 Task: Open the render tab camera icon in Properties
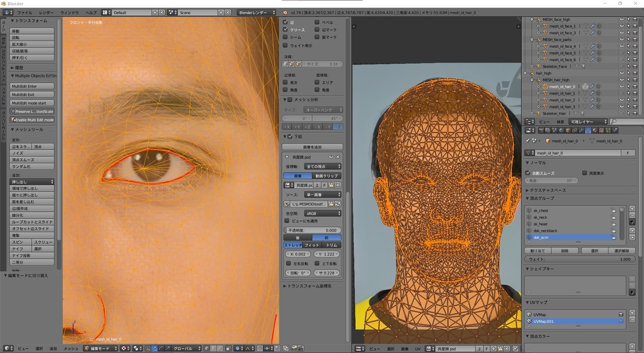coord(541,131)
